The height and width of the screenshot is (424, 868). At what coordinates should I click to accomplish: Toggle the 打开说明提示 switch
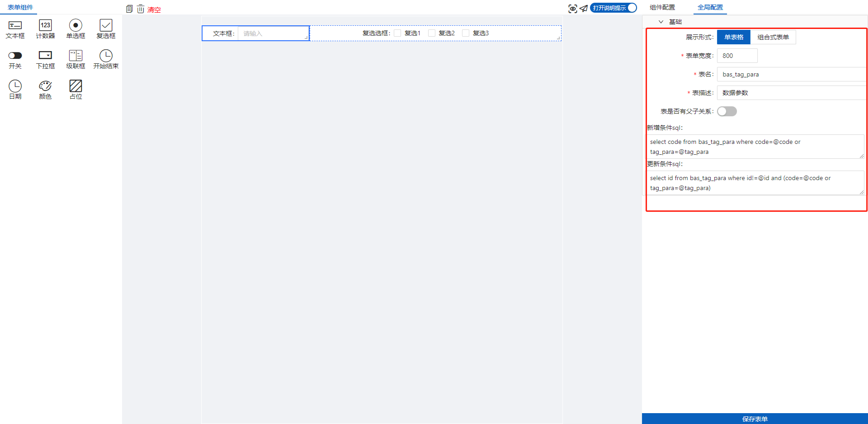[x=613, y=8]
